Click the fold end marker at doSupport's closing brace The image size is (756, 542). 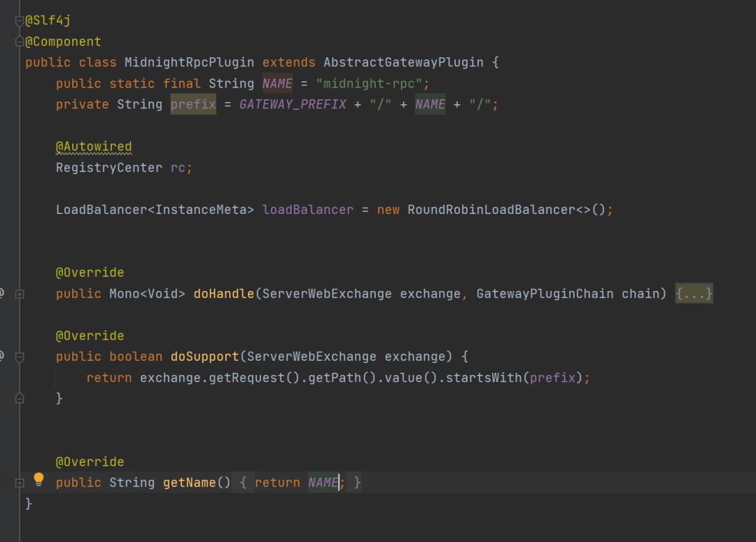pyautogui.click(x=20, y=398)
